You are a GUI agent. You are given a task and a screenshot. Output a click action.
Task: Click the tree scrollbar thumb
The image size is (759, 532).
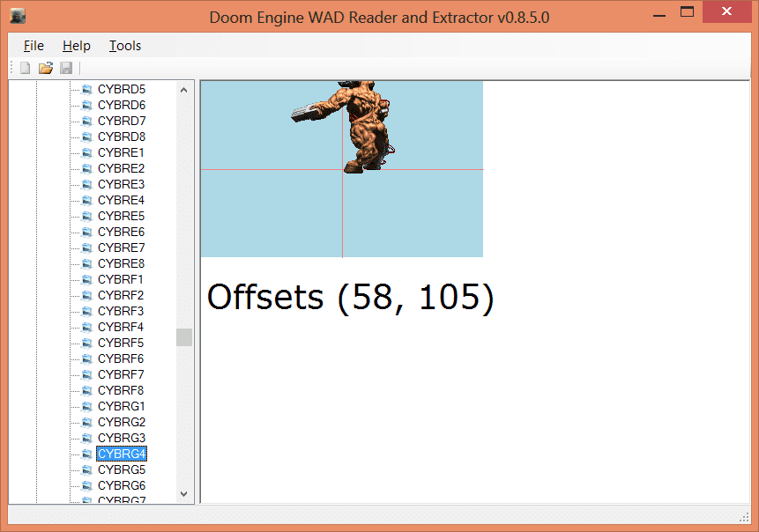click(x=184, y=337)
